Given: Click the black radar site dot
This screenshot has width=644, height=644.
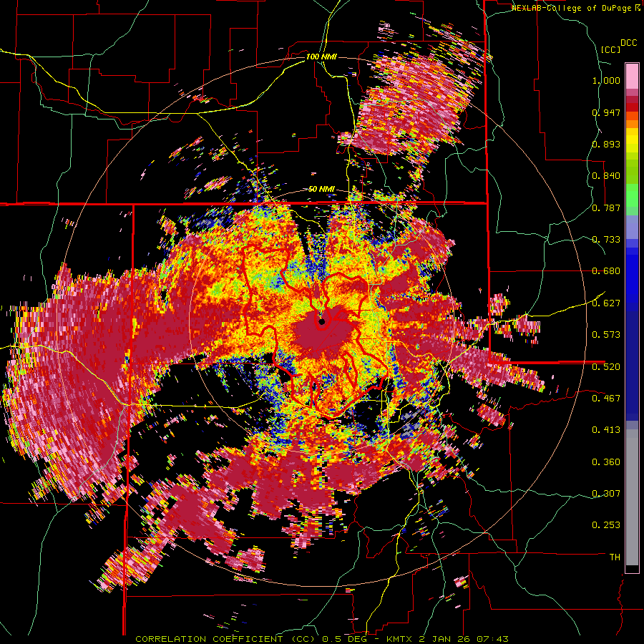Looking at the screenshot, I should click(x=322, y=321).
